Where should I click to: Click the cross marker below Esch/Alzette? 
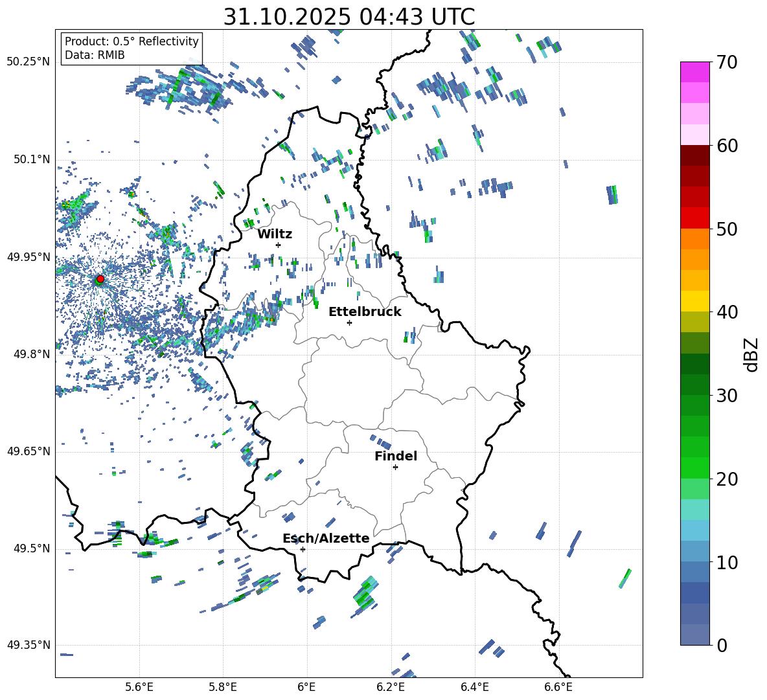pos(303,549)
